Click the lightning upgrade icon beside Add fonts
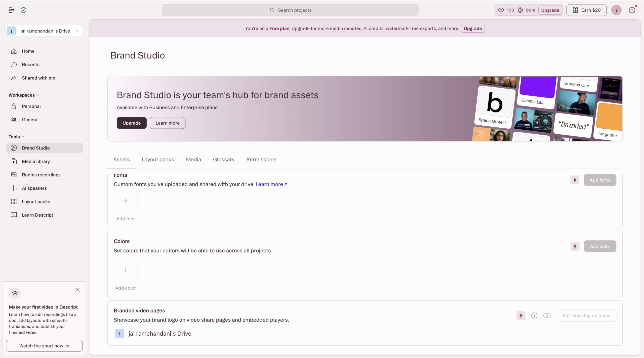The image size is (644, 358). (x=575, y=180)
